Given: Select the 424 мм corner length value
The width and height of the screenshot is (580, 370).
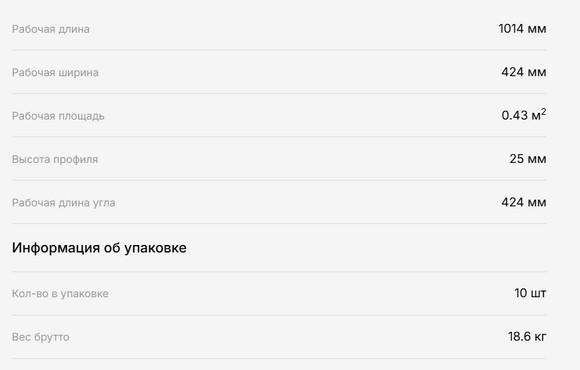Looking at the screenshot, I should tap(523, 202).
